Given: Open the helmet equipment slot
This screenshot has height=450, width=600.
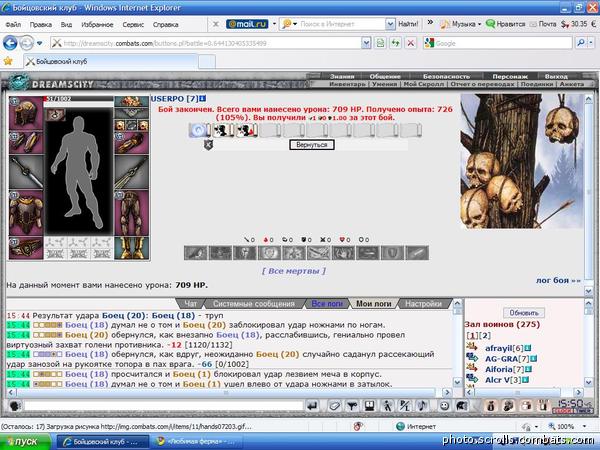Looking at the screenshot, I should 26,112.
